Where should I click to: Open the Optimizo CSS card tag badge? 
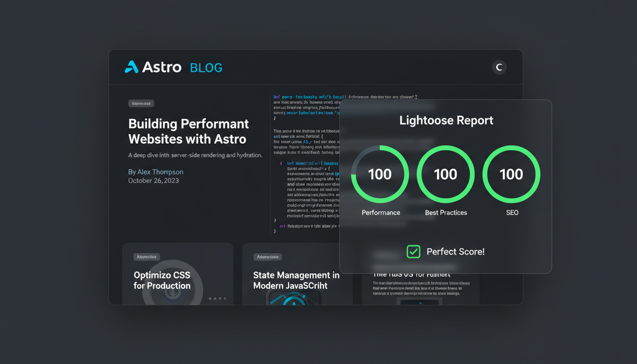(x=146, y=256)
